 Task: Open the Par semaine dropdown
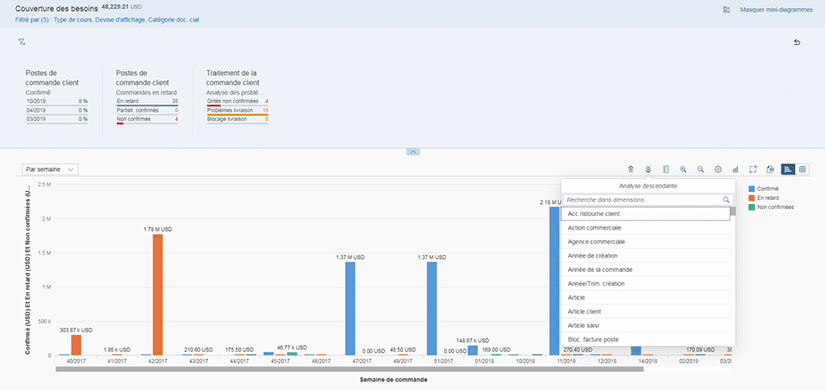[51, 169]
